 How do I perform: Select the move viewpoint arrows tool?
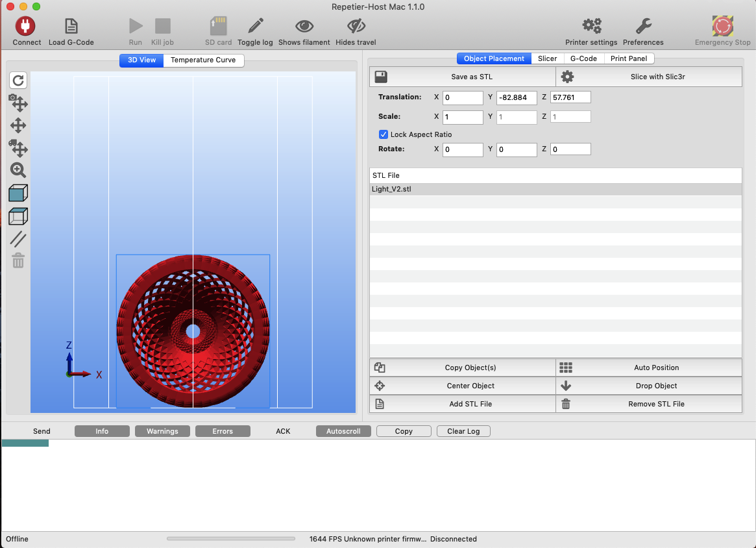coord(18,125)
